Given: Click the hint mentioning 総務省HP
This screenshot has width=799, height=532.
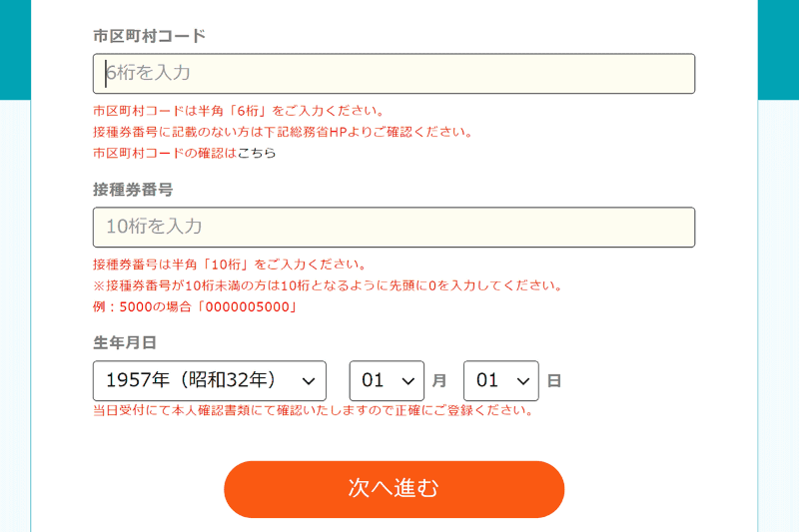Looking at the screenshot, I should tap(283, 132).
